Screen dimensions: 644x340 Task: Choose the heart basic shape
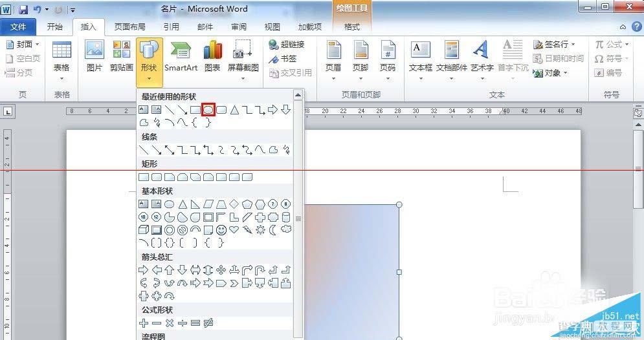pos(234,229)
